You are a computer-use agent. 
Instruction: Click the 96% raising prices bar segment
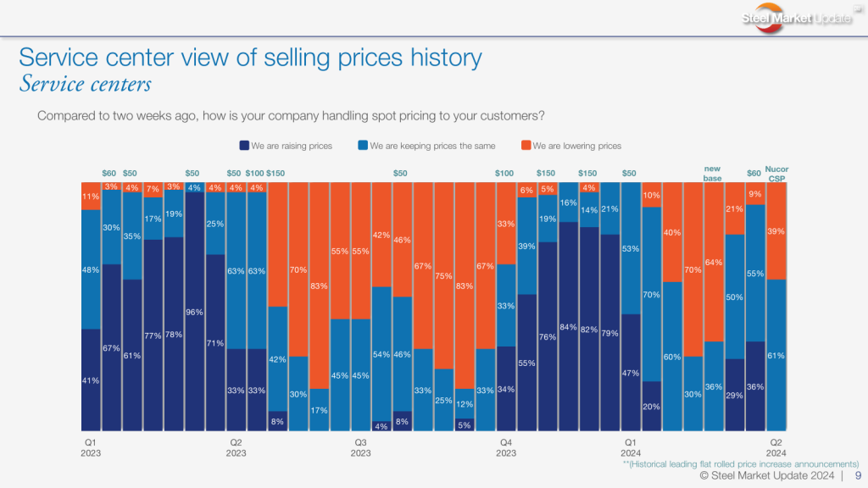(x=195, y=311)
